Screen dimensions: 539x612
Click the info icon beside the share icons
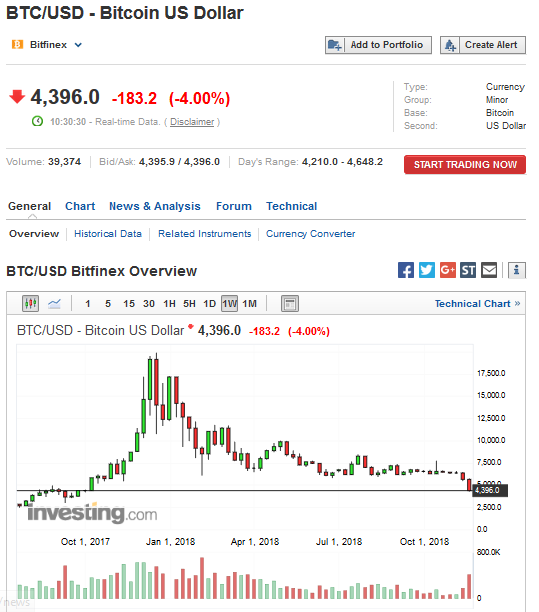[517, 270]
